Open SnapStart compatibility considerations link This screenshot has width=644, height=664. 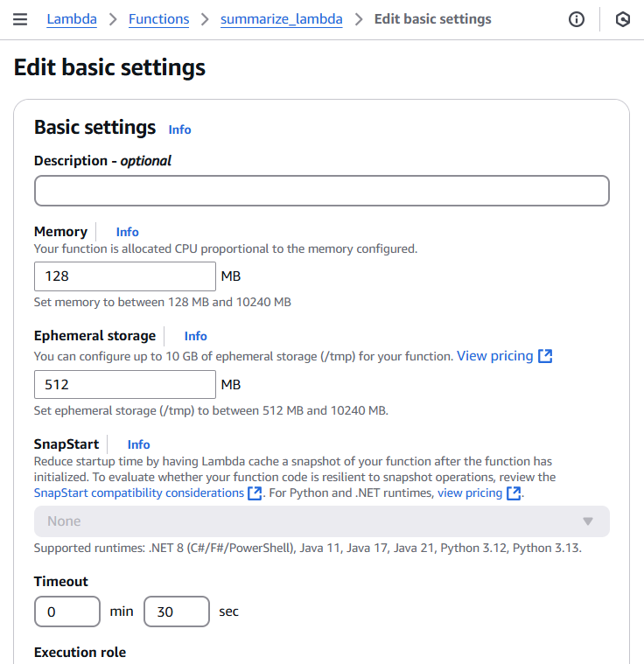point(139,493)
